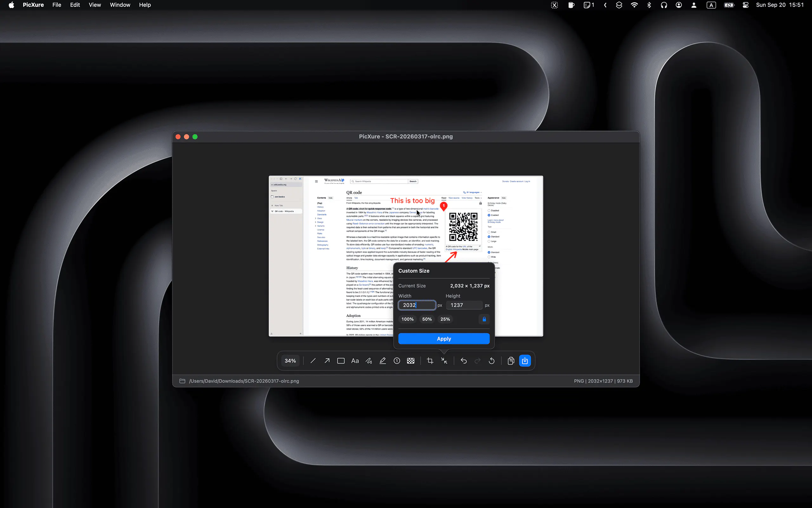The image size is (812, 508).
Task: Set size to 25% preset
Action: click(x=445, y=319)
